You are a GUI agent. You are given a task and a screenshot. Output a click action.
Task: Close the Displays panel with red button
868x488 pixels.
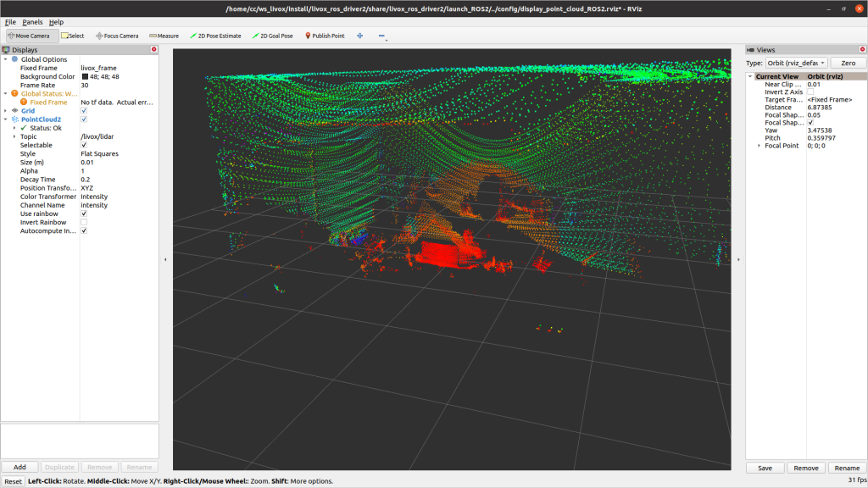[x=153, y=50]
